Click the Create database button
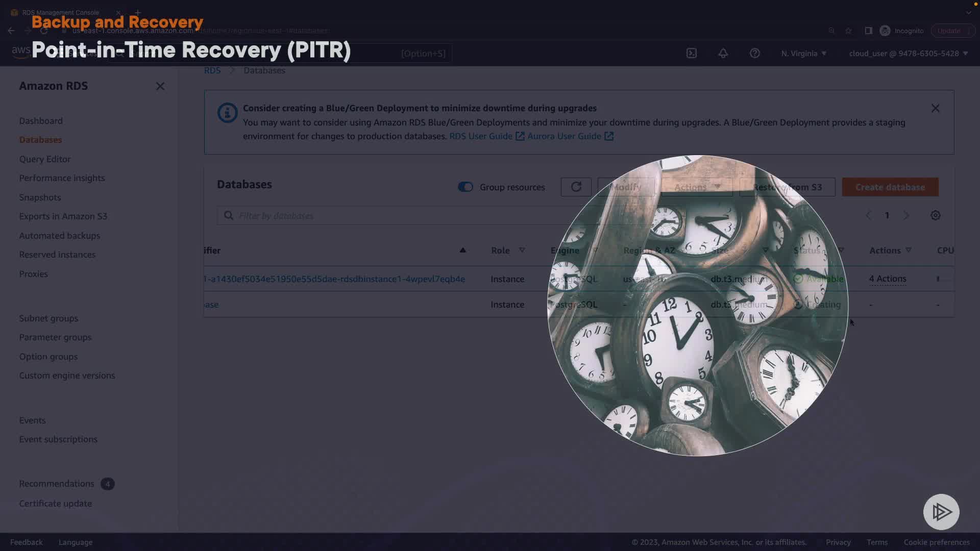Image resolution: width=980 pixels, height=551 pixels. 890,187
